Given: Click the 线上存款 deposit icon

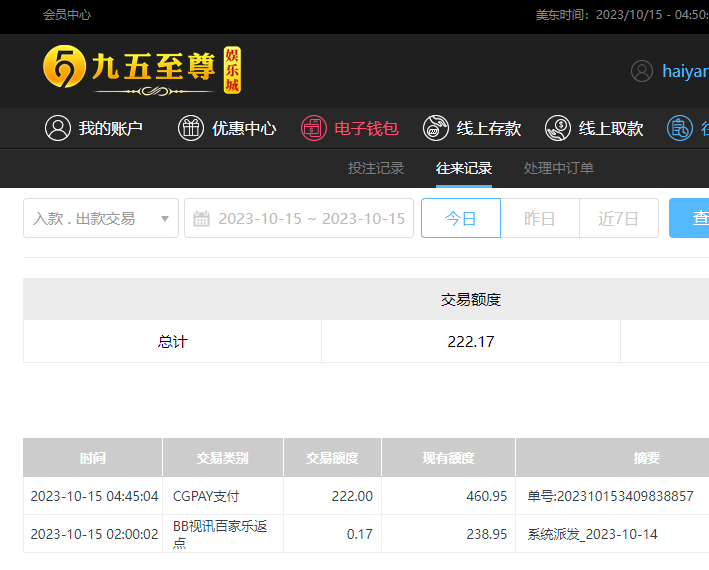Looking at the screenshot, I should point(436,128).
